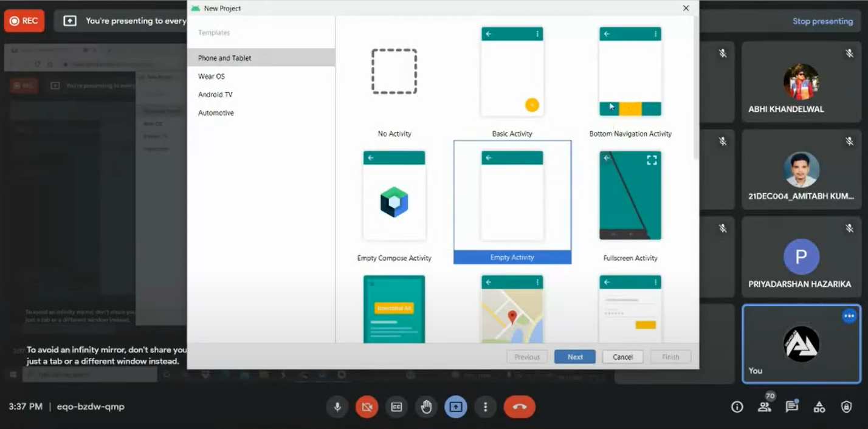Click muted mic icon on PRIYADARSHAN tile
868x429 pixels.
point(849,228)
